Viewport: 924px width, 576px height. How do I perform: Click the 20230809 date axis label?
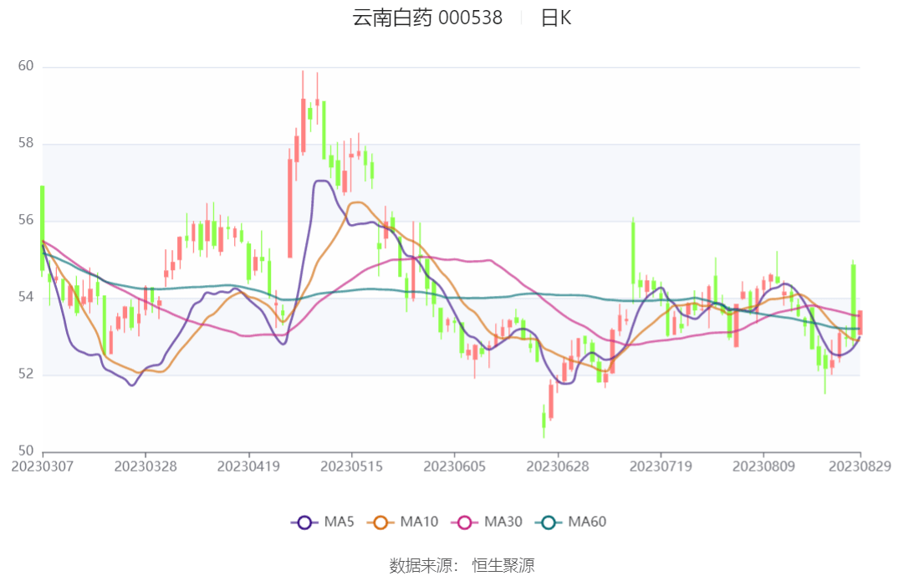pos(763,466)
